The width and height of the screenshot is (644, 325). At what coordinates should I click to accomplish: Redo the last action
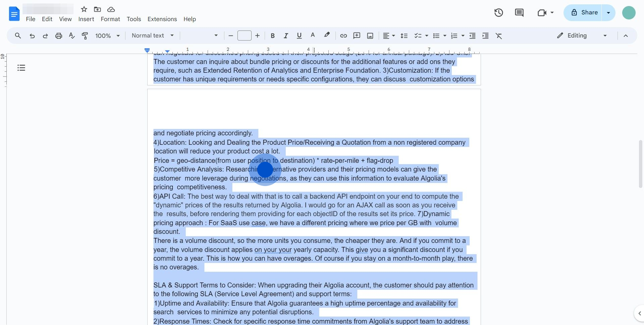(45, 36)
